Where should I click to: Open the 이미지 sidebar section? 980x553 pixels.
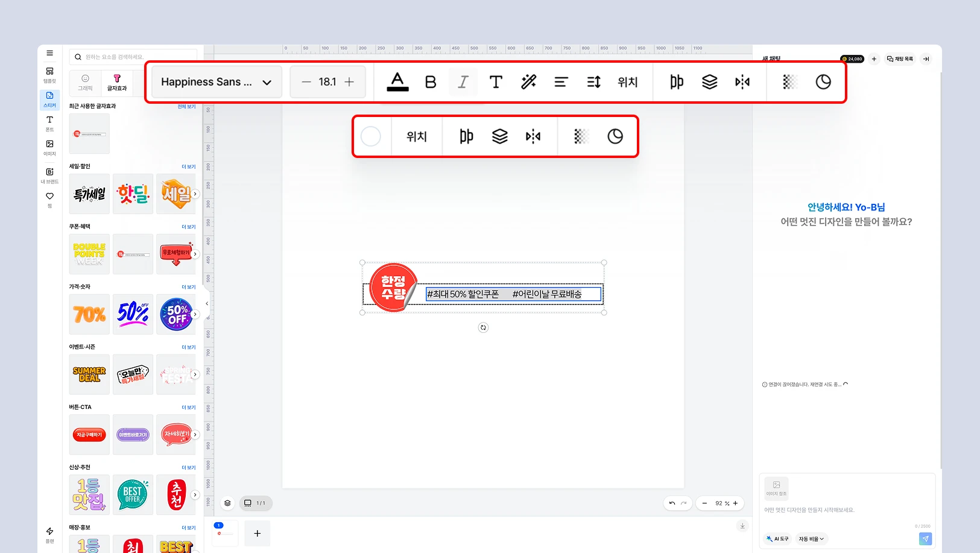(x=49, y=148)
